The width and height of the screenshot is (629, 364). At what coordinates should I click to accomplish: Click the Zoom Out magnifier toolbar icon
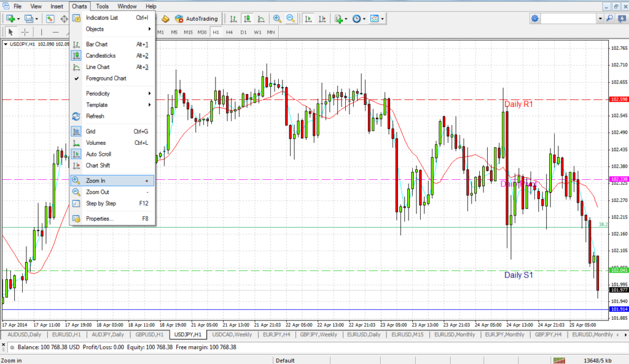291,18
